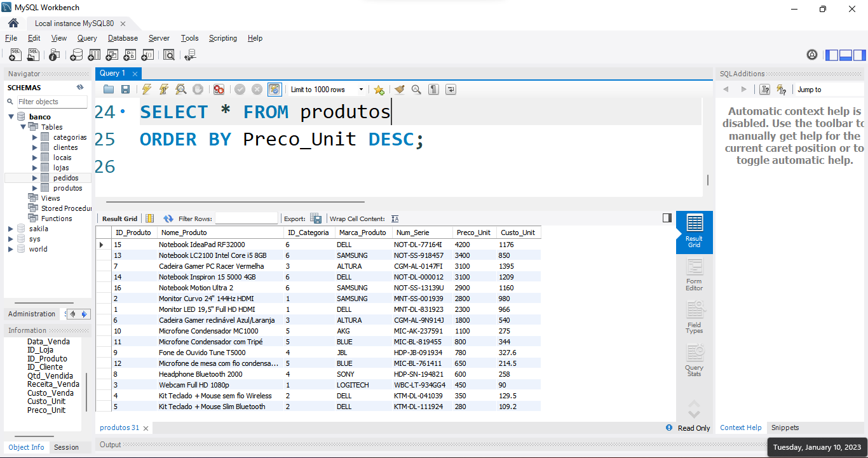Viewport: 868px width, 458px height.
Task: Open find panel magnifier icon
Action: coord(416,90)
